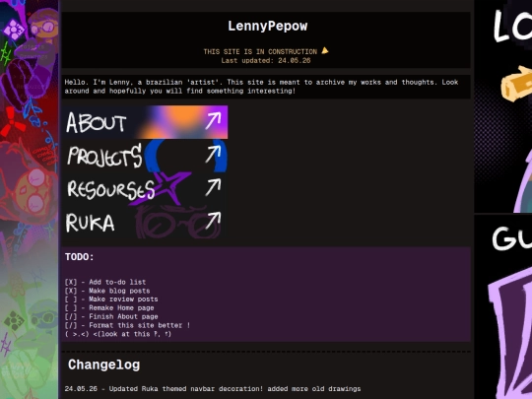
Task: Click the 'Last updated: 24.05.26' text
Action: coord(266,60)
